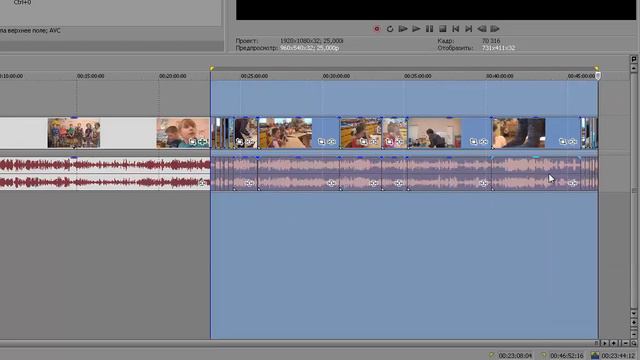Click the Проект properties text line

click(289, 41)
